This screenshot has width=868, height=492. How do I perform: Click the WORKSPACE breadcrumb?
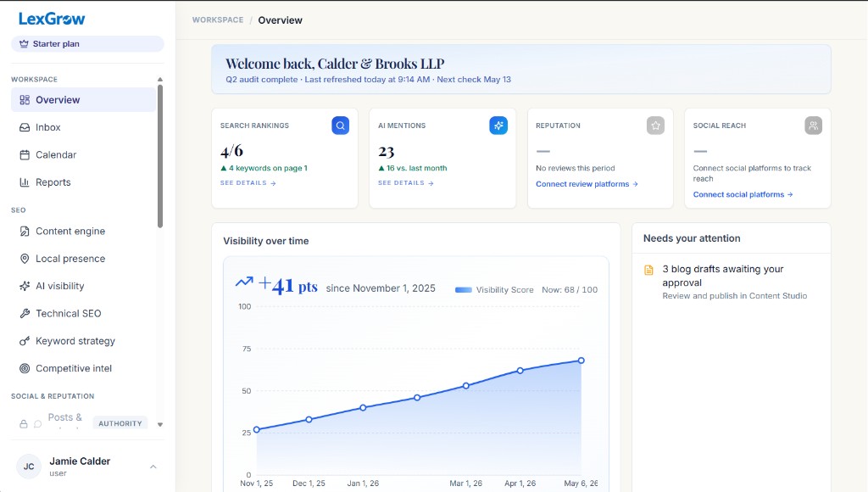218,20
